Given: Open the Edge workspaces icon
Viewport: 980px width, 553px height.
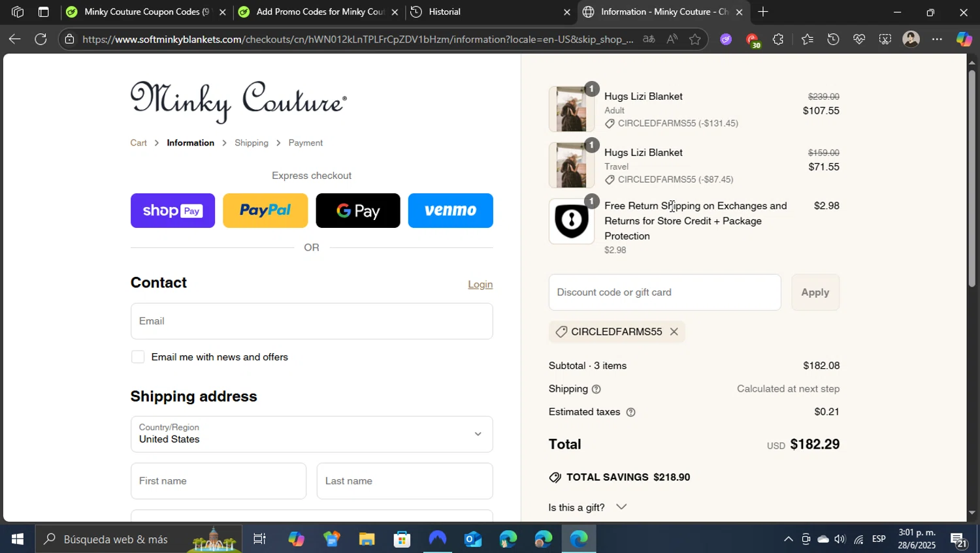Looking at the screenshot, I should click(x=18, y=12).
